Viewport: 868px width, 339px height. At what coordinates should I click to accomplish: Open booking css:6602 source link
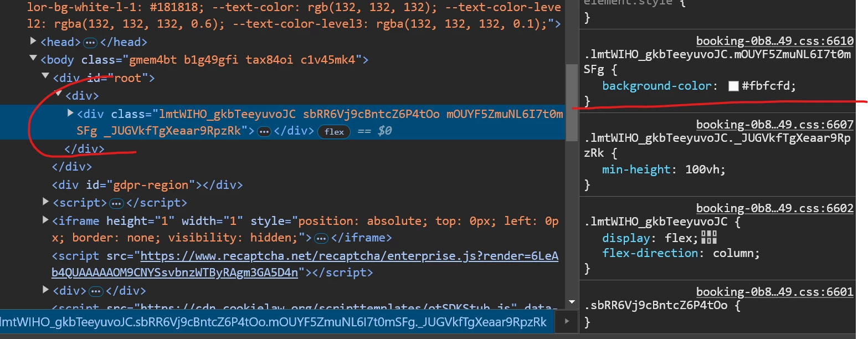775,208
